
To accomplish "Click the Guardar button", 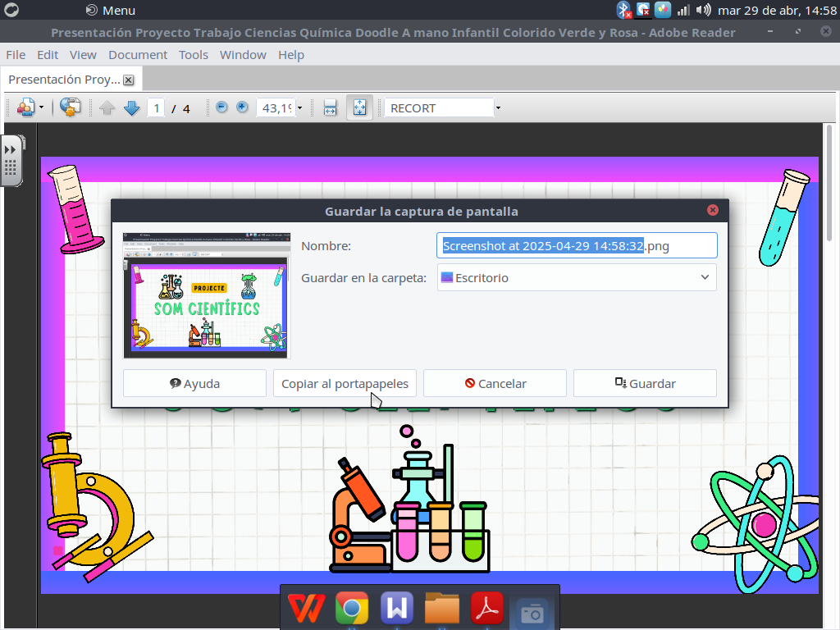I will pos(645,384).
